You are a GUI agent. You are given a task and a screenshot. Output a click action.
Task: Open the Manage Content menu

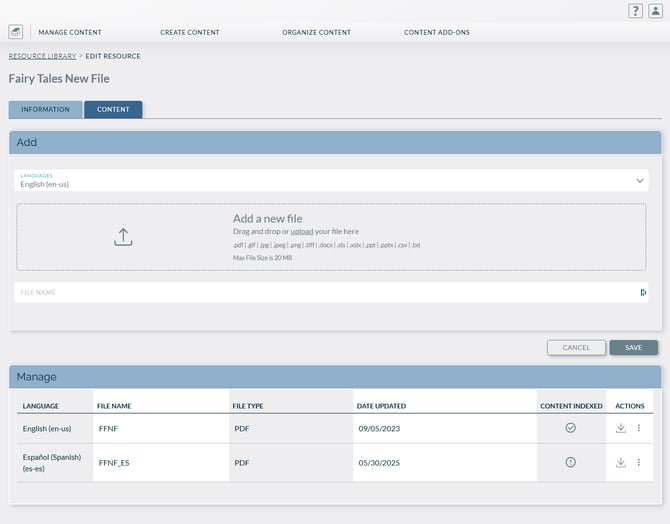click(x=70, y=32)
